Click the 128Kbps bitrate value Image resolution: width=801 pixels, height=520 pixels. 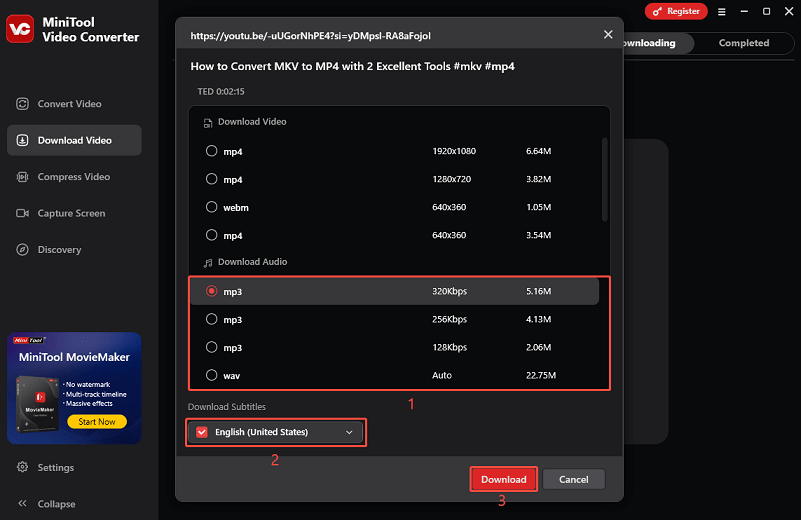pyautogui.click(x=450, y=347)
